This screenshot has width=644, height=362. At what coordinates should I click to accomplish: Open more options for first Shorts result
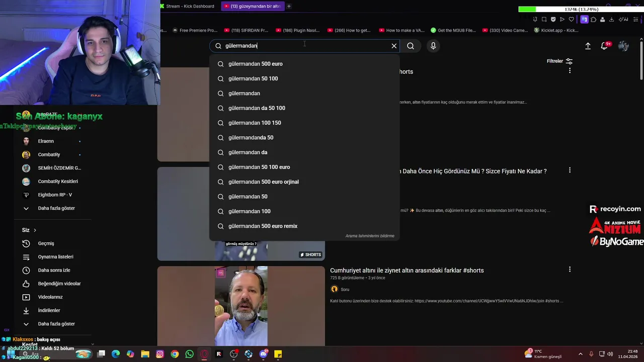570,71
